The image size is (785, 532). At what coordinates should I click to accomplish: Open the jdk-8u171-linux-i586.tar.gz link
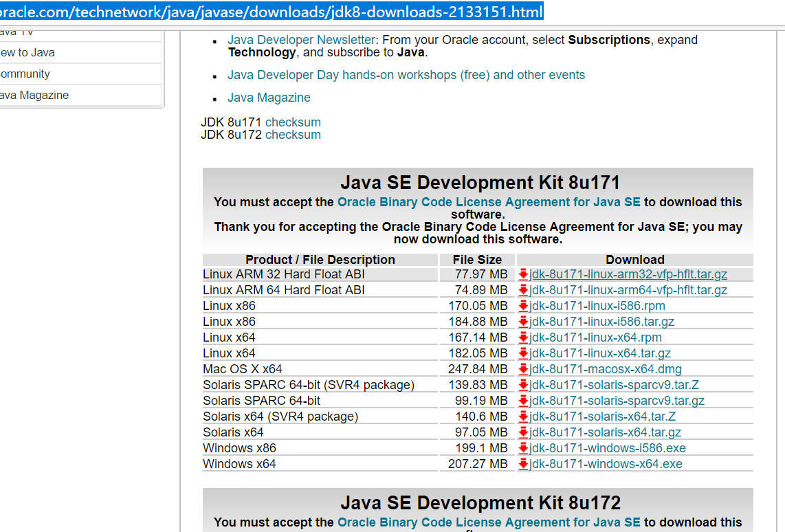click(601, 322)
